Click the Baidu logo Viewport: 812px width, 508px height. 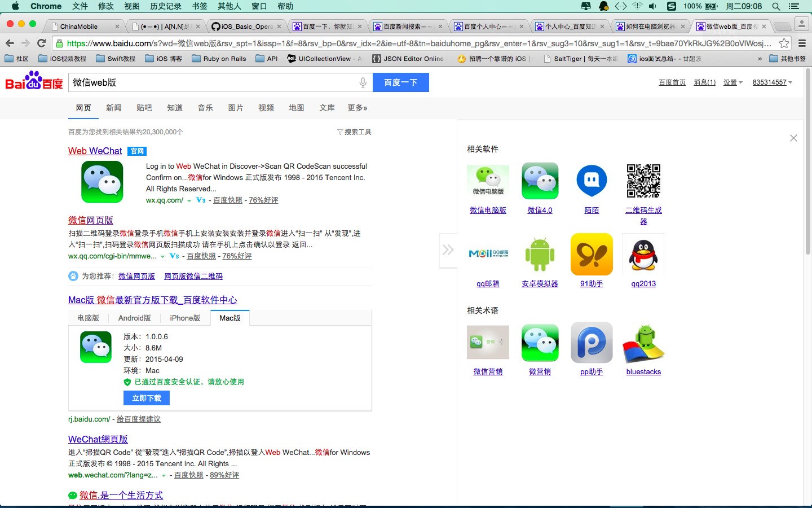point(34,82)
